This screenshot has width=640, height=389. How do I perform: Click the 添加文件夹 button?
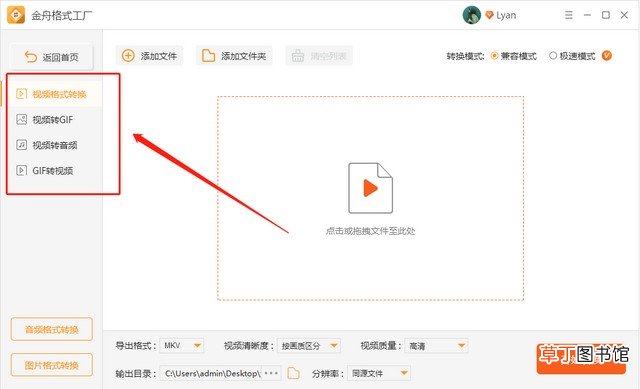234,56
